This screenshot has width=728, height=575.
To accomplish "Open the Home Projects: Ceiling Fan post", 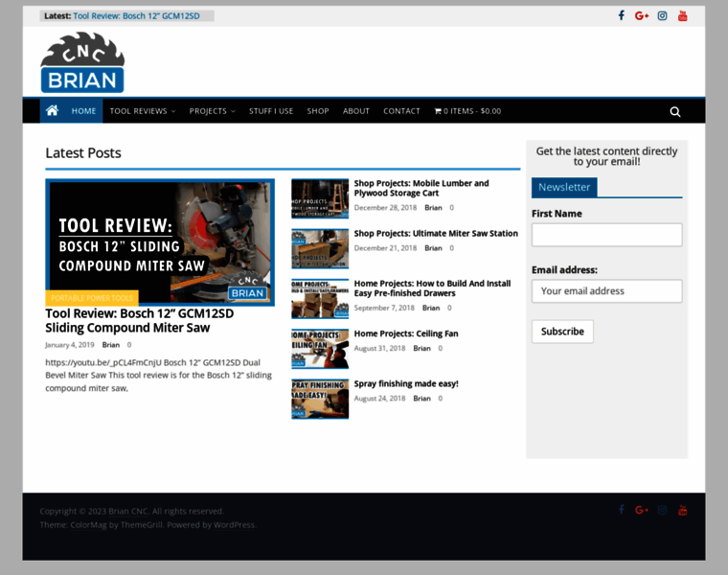I will coord(406,333).
